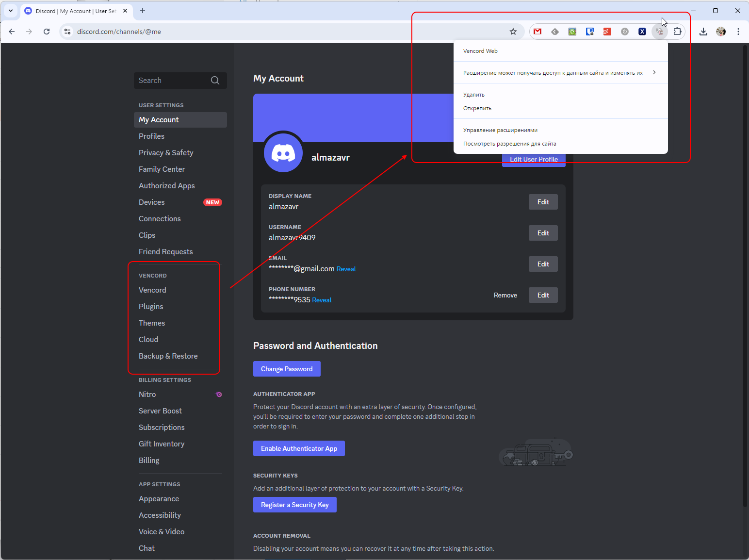Open a new browser tab
Image resolution: width=749 pixels, height=560 pixels.
[x=143, y=11]
